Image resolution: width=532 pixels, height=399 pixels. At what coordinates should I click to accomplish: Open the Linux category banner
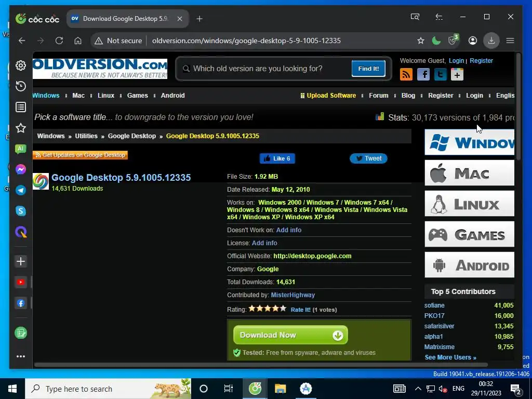[x=469, y=204]
